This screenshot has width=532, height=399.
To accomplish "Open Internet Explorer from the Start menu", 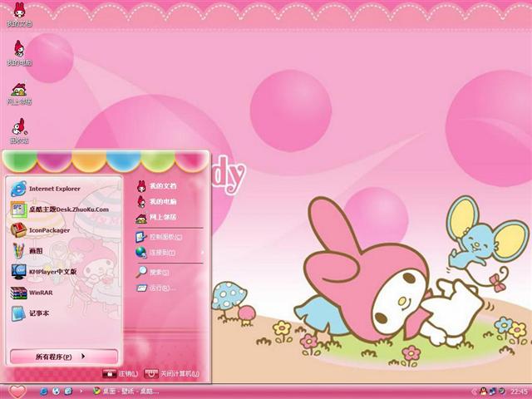I will (54, 189).
